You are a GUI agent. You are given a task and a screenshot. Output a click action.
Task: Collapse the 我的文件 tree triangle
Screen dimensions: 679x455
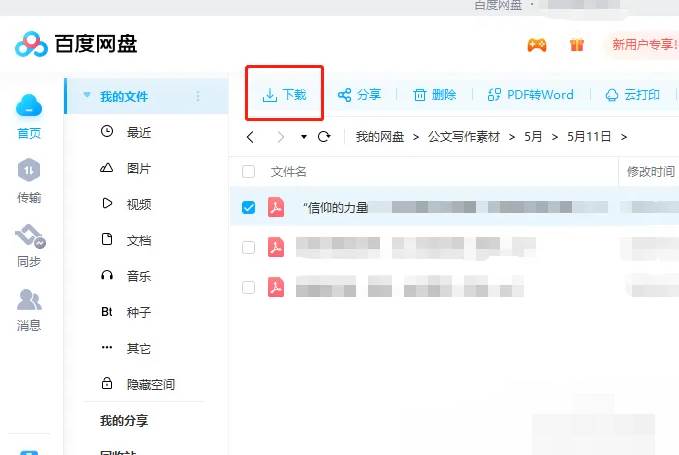coord(87,95)
